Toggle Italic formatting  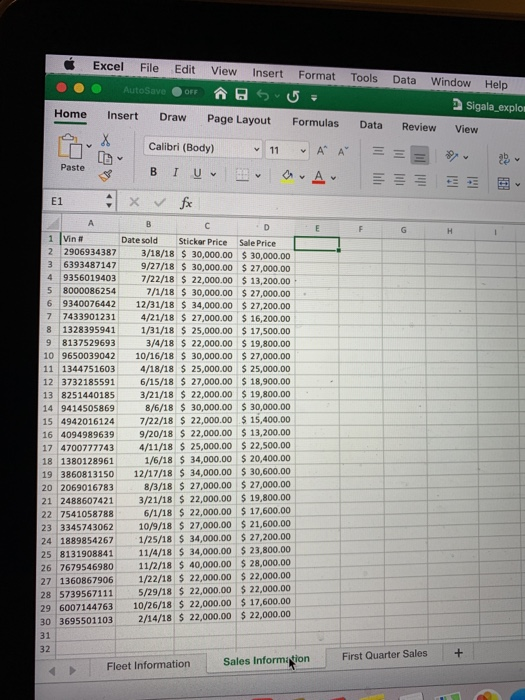click(175, 172)
